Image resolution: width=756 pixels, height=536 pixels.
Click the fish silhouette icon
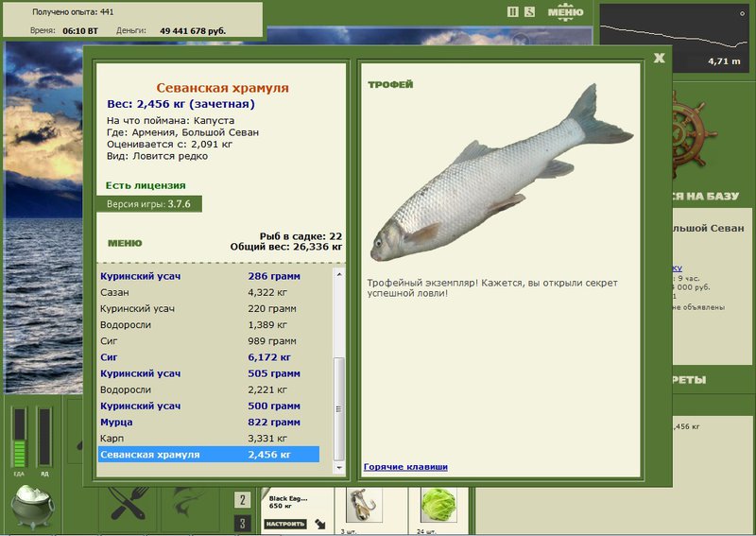[188, 503]
